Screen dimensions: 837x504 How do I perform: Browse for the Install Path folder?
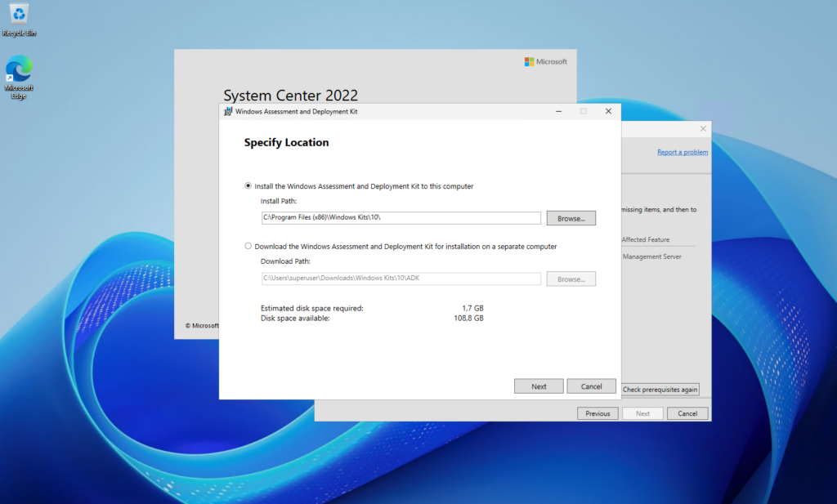click(571, 218)
